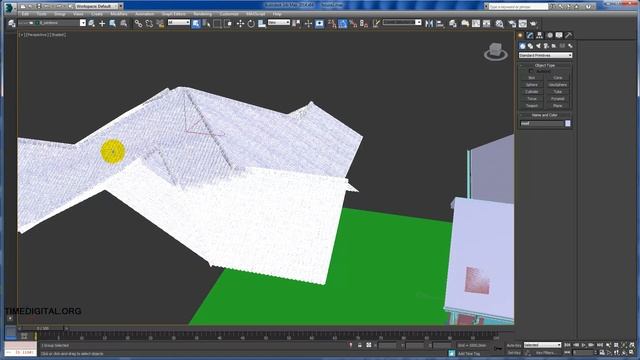The image size is (640, 360).
Task: Select the Link tool chain icon
Action: [x=138, y=24]
